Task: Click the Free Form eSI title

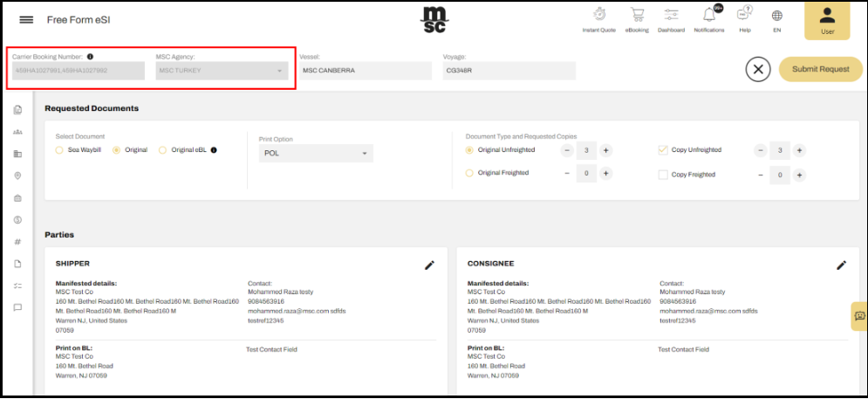Action: (x=79, y=20)
